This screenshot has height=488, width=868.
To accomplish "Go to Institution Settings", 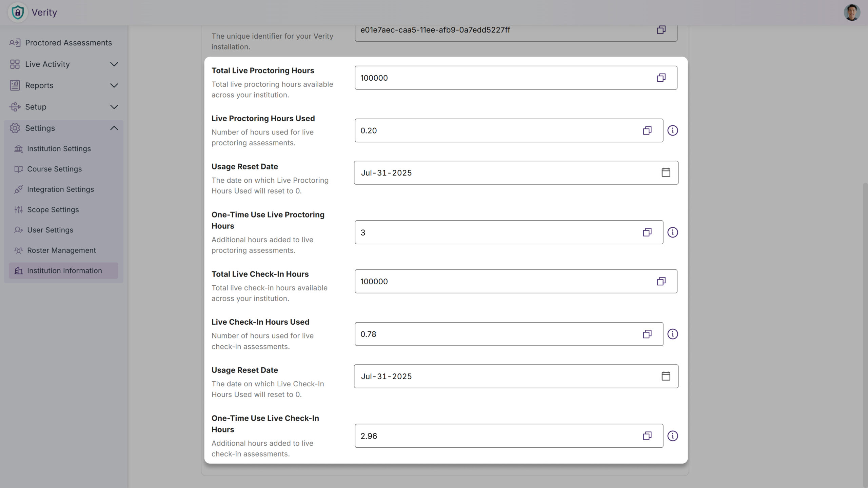I will tap(59, 149).
